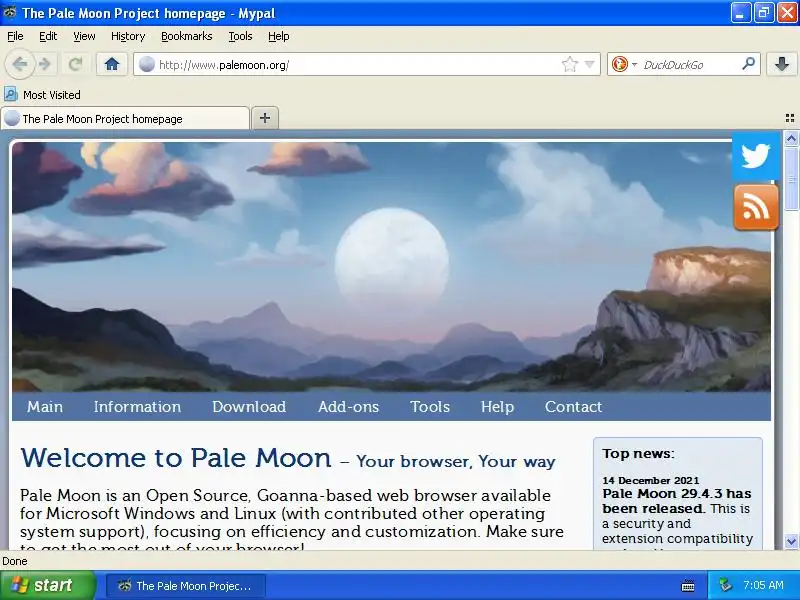Open the Contact navigation link
The height and width of the screenshot is (600, 800).
pos(573,407)
